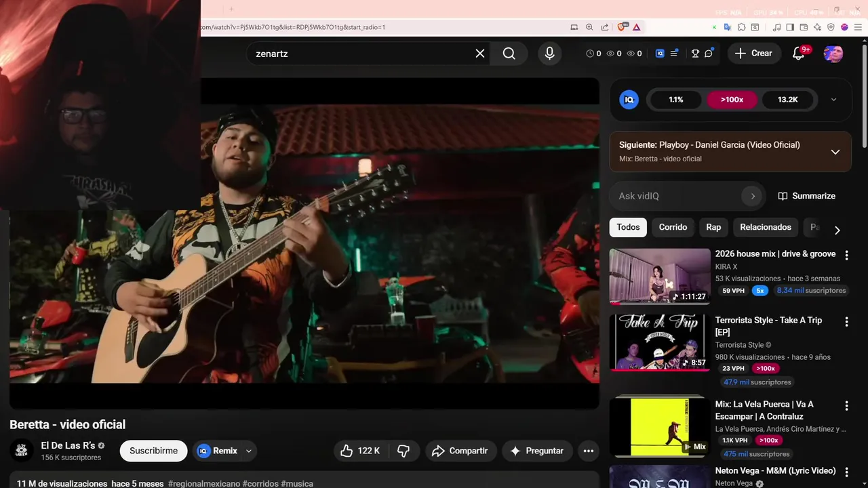Open the vidIQ list menu icon
The image size is (868, 488).
674,54
